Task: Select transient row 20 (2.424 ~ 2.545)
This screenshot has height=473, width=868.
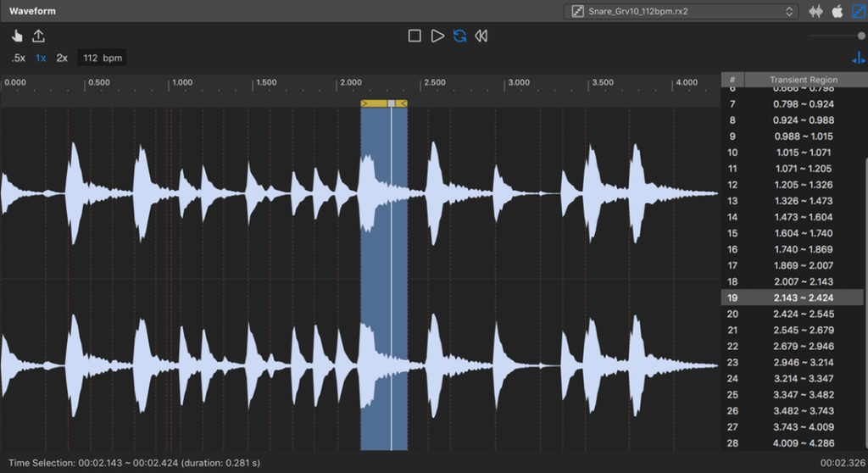Action: (x=793, y=314)
